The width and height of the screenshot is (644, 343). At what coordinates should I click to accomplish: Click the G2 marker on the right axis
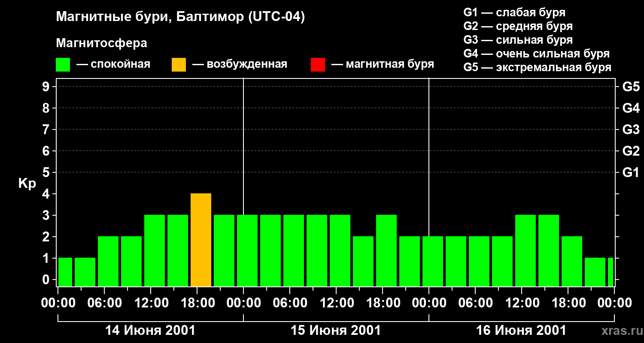(x=631, y=151)
